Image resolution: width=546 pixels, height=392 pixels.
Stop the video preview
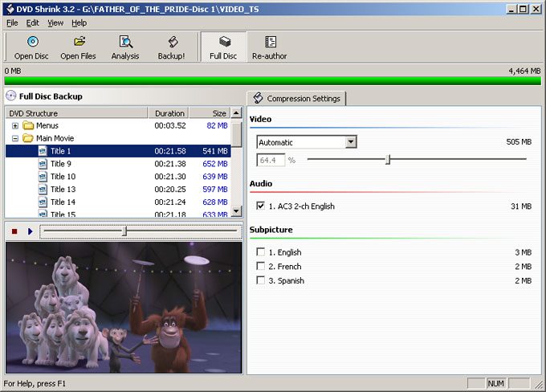(x=14, y=231)
